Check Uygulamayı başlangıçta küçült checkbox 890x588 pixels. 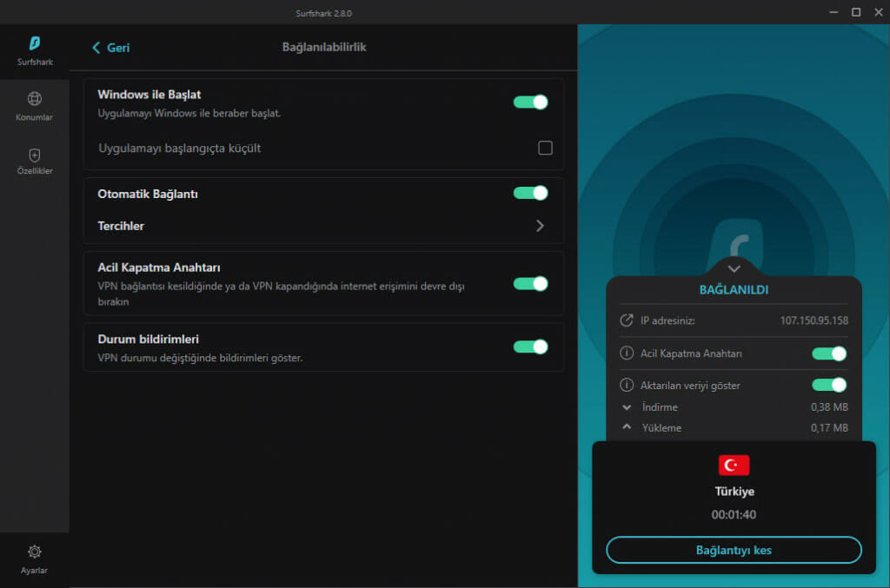[x=545, y=148]
